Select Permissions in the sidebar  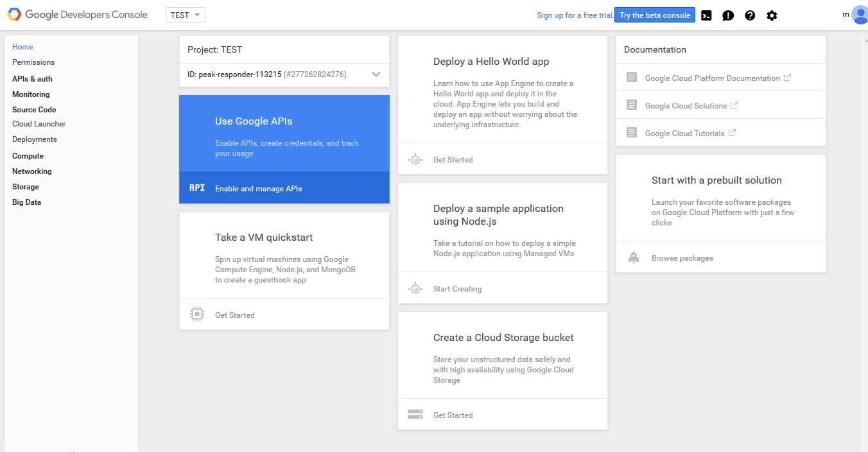point(33,62)
